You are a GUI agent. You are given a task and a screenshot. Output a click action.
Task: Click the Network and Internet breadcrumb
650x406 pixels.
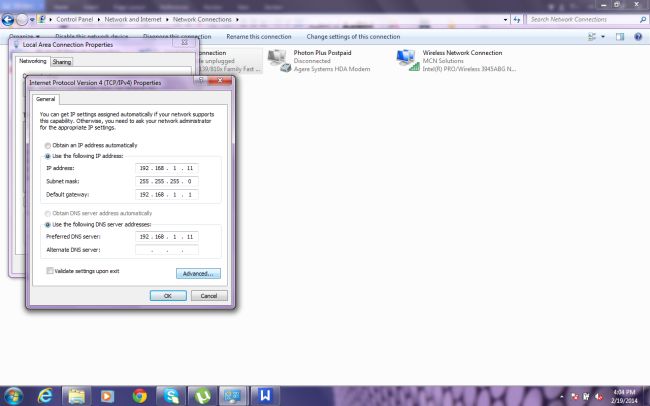click(133, 19)
